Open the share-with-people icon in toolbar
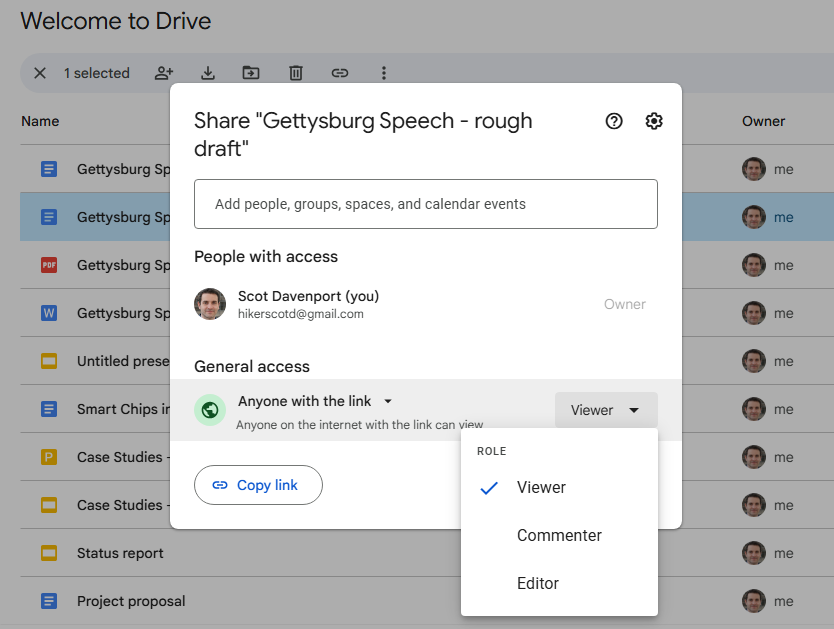Screen dimensions: 834x629 tap(163, 72)
